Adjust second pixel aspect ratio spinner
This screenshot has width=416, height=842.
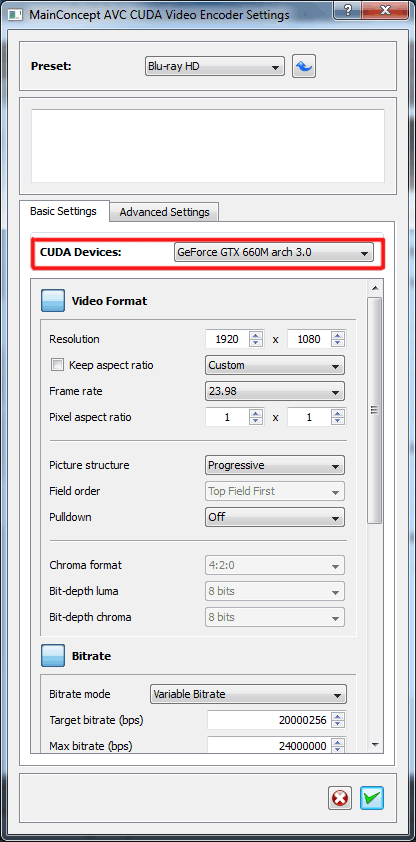click(338, 417)
